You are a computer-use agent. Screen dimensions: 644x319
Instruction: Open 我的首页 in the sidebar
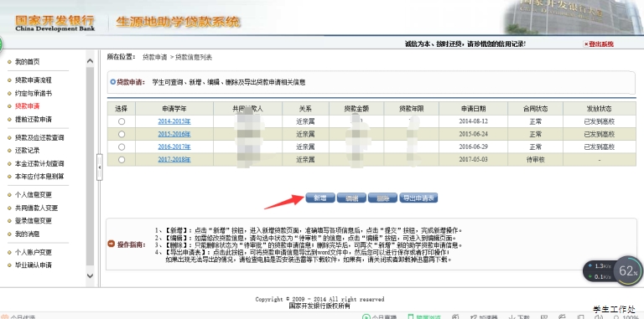click(27, 62)
